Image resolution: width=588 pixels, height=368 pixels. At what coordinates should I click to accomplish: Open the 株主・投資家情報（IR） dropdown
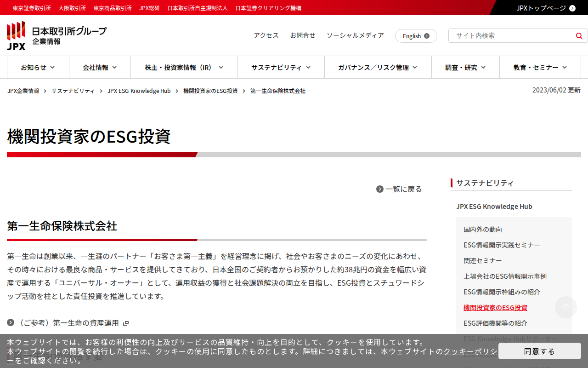point(184,68)
